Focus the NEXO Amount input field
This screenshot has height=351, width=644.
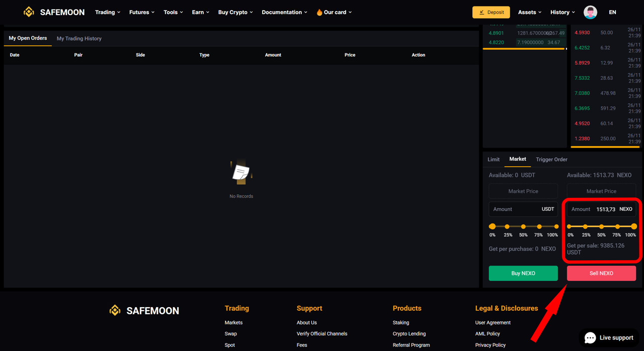coord(601,209)
